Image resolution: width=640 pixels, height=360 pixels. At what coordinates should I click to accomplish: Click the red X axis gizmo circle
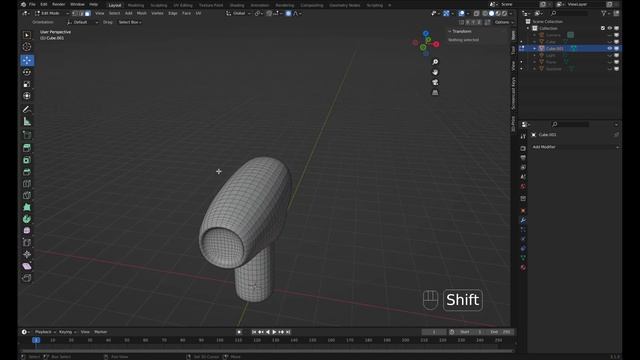click(436, 44)
